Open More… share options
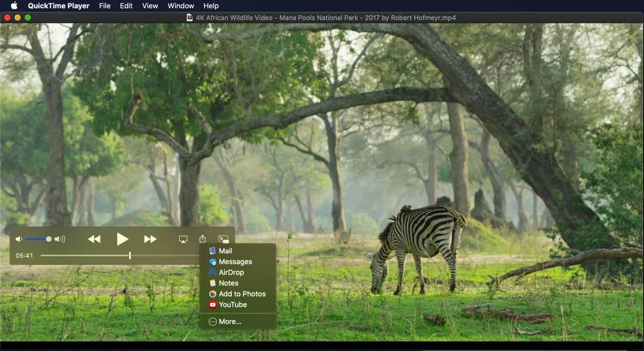644x351 pixels. pyautogui.click(x=229, y=322)
